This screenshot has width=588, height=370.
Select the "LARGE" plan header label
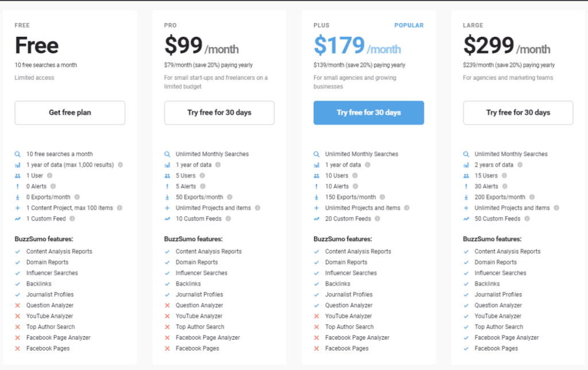tap(473, 25)
